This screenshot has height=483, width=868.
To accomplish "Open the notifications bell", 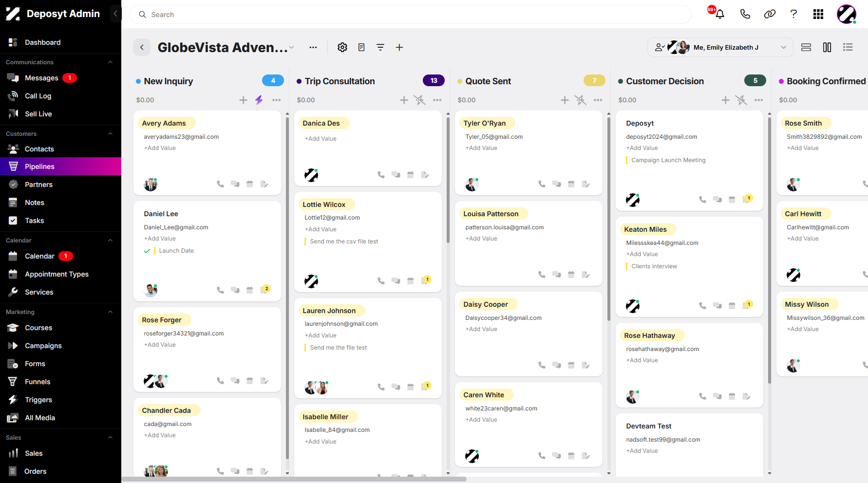I will (x=720, y=14).
